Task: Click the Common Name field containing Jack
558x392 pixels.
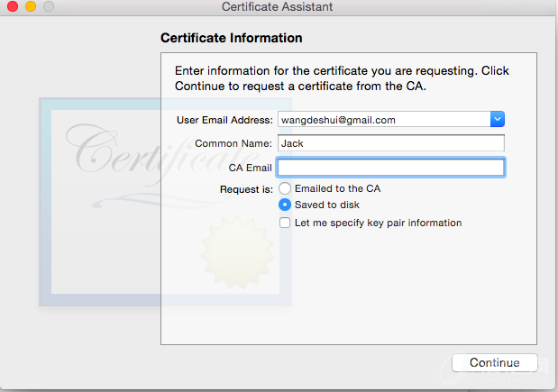Action: [390, 143]
